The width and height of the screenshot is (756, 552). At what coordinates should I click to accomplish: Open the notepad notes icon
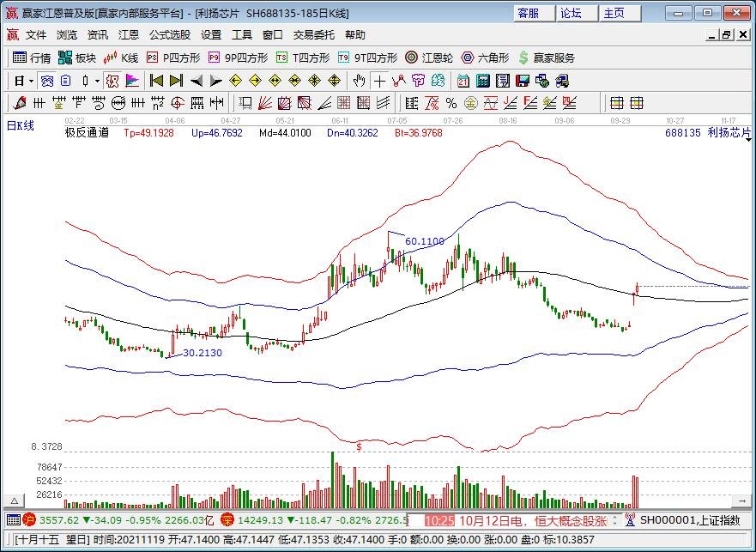502,81
